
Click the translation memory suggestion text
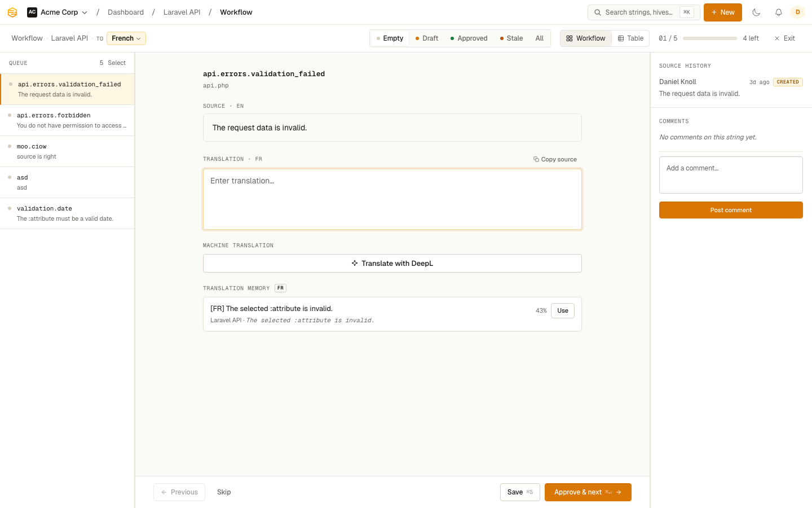click(x=271, y=309)
